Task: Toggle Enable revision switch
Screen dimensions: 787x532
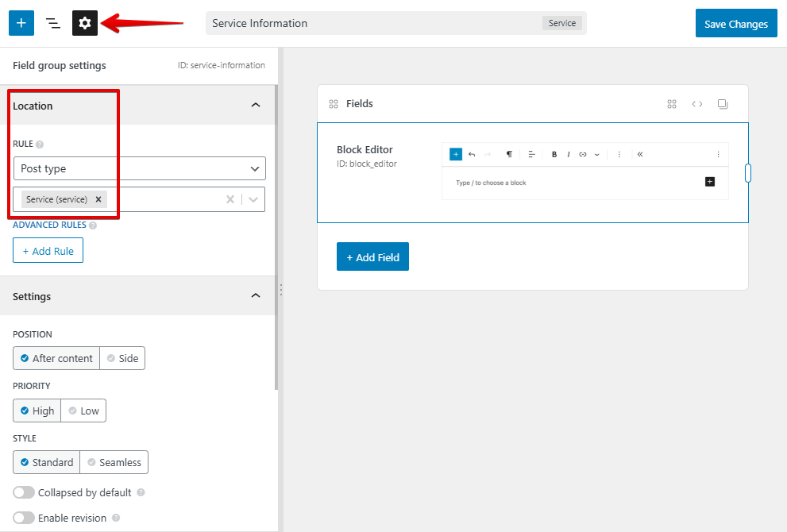Action: click(x=24, y=518)
